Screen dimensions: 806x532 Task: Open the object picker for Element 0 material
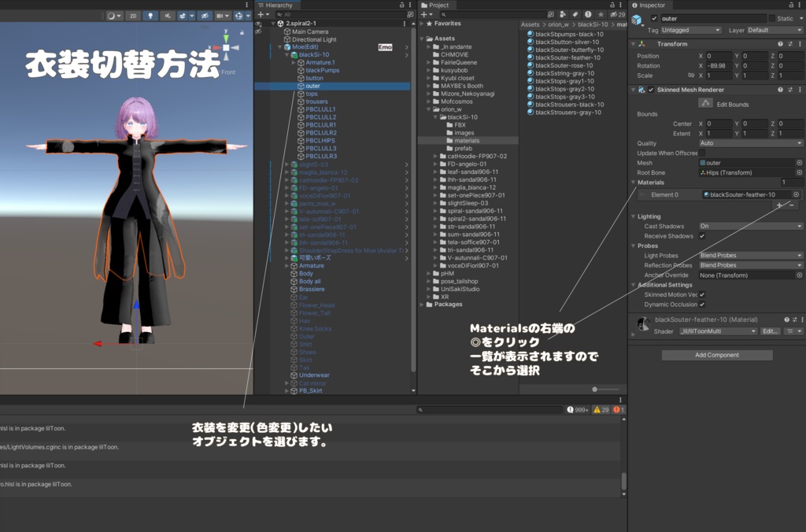pyautogui.click(x=797, y=195)
